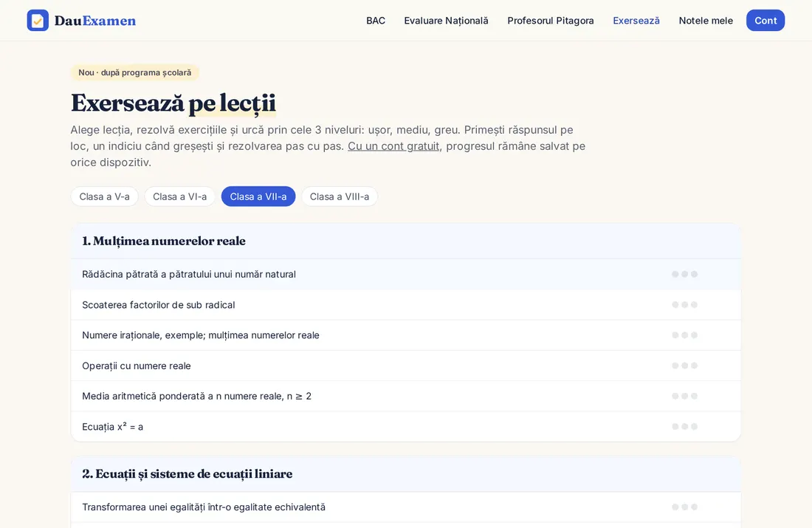
Task: Switch to Clasa a VIII-a tab
Action: coord(340,196)
